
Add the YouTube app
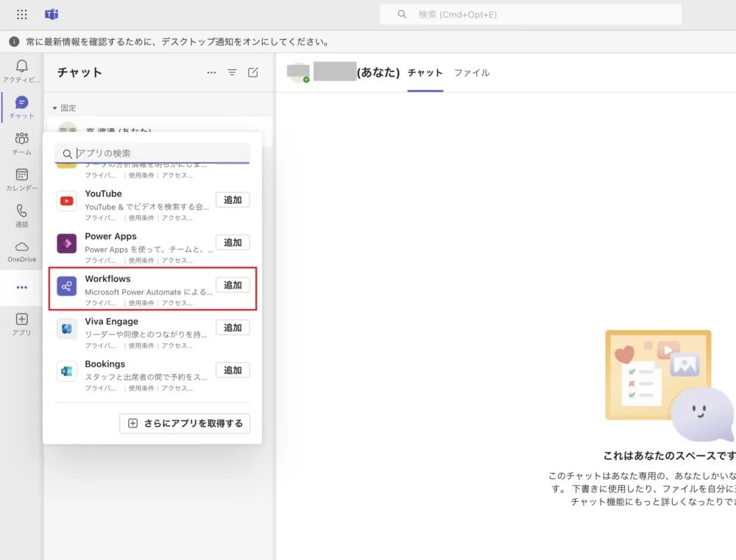point(233,200)
